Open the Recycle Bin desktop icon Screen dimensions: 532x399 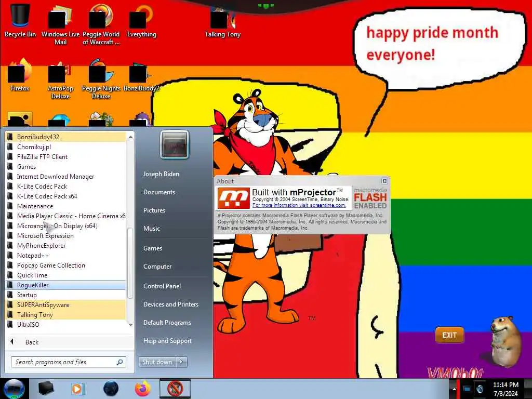click(20, 20)
